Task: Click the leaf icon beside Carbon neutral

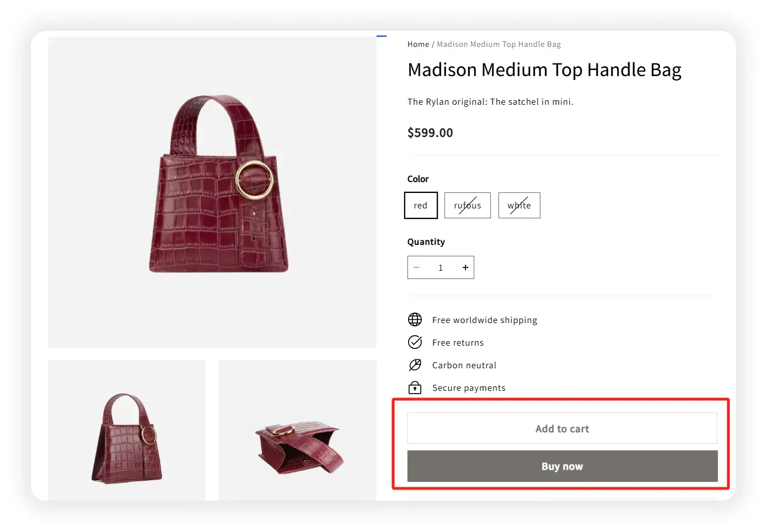Action: pos(415,365)
